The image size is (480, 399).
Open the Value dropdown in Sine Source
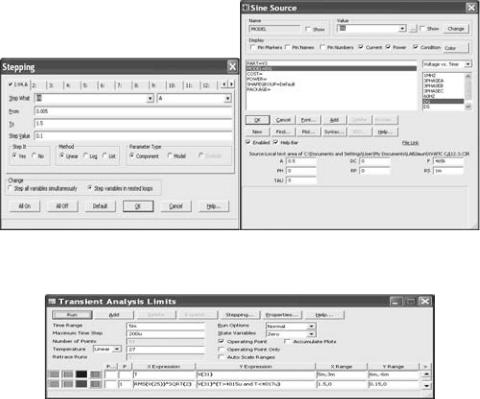pos(402,29)
